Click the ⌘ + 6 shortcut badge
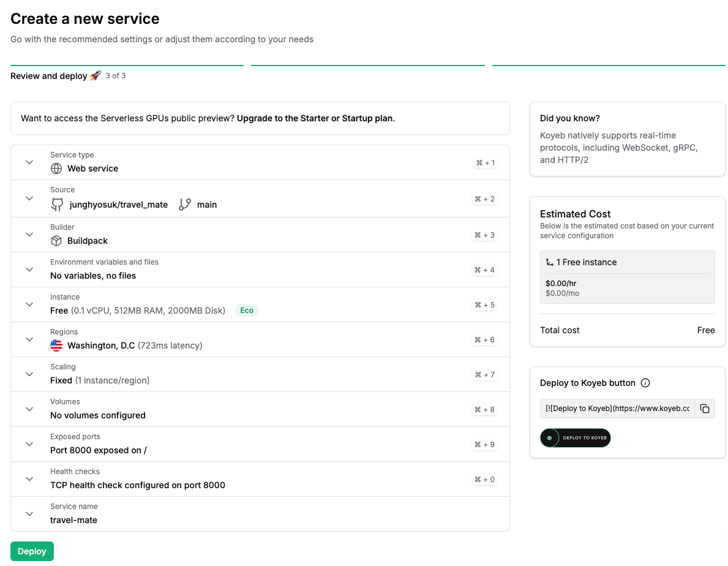 [x=484, y=340]
